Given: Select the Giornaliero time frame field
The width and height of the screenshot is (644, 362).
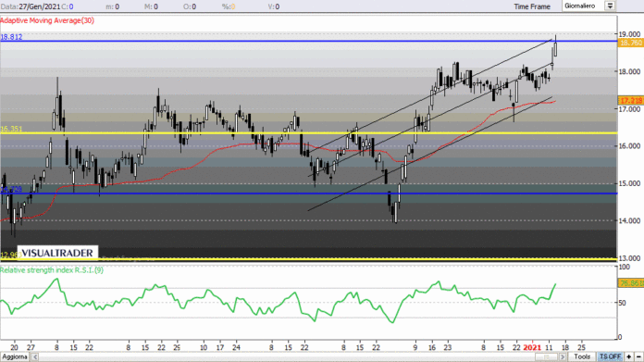Looking at the screenshot, I should point(583,6).
